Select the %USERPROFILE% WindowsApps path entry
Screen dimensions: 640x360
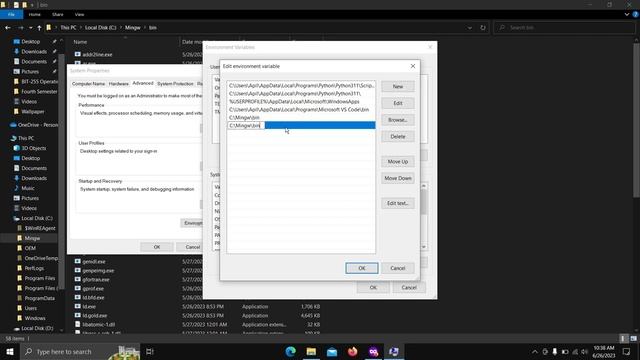click(x=301, y=102)
